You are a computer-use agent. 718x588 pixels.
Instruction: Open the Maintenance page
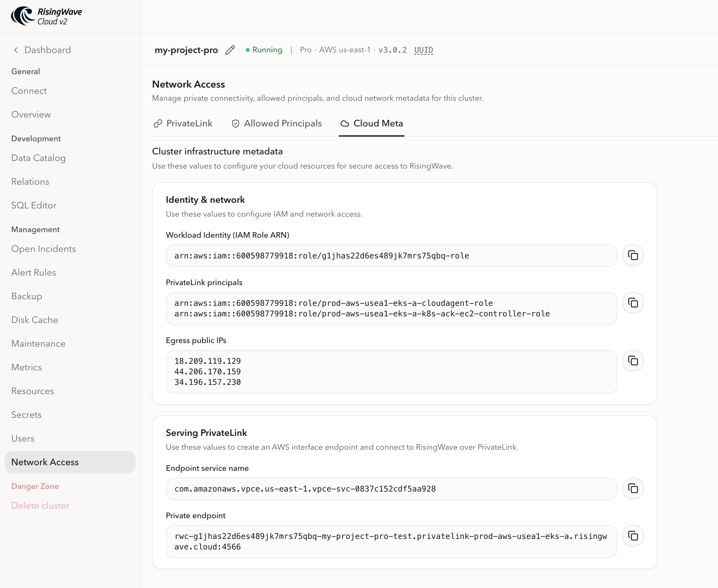[x=38, y=343]
